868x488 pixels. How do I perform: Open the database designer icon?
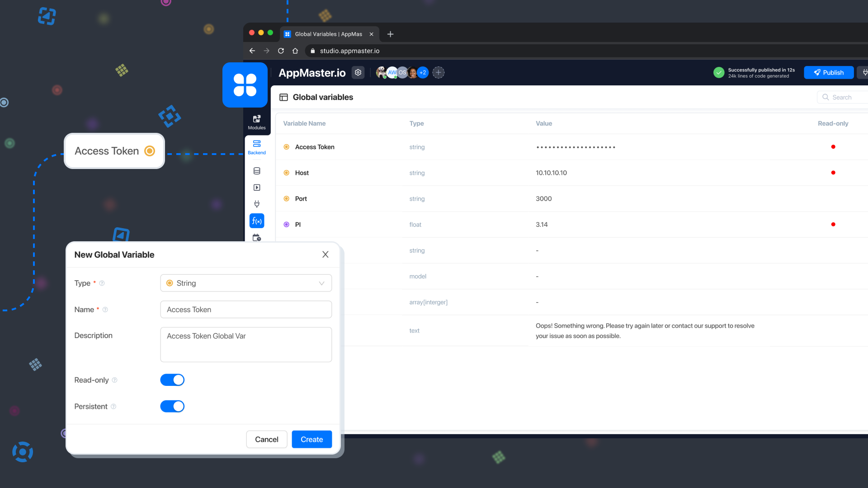(x=257, y=171)
